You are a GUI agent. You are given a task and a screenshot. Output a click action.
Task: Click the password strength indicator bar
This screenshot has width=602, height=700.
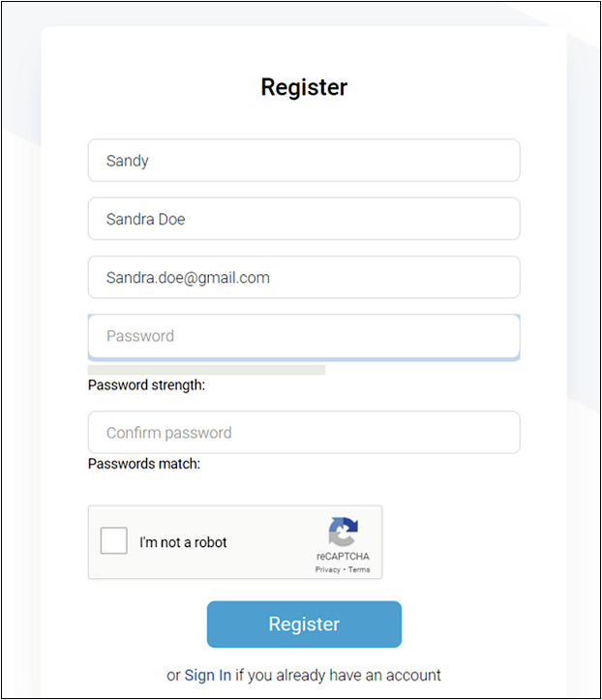[x=206, y=370]
